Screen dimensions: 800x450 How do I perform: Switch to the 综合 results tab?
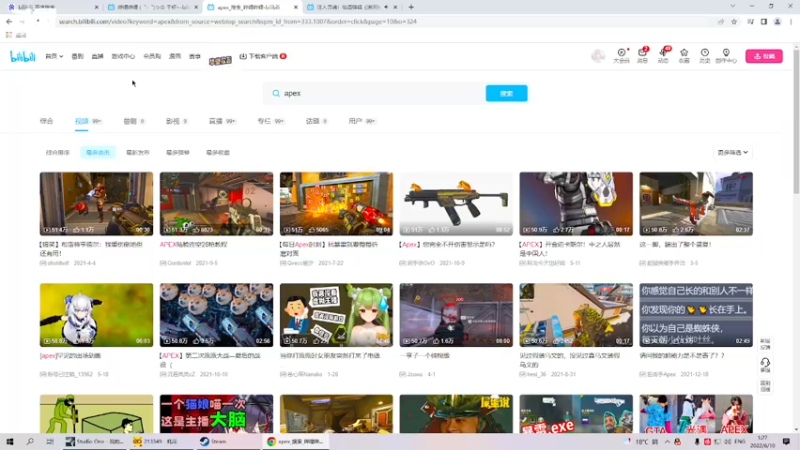coord(46,121)
